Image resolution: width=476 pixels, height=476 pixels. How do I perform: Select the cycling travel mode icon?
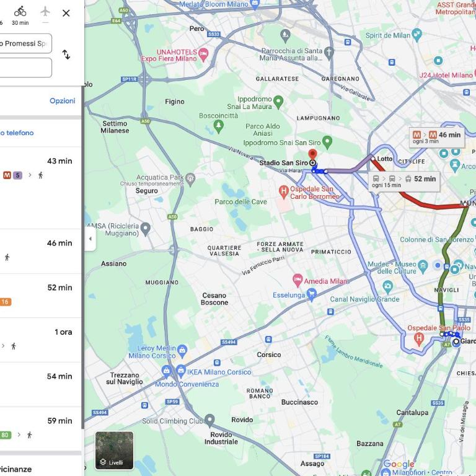pos(20,12)
